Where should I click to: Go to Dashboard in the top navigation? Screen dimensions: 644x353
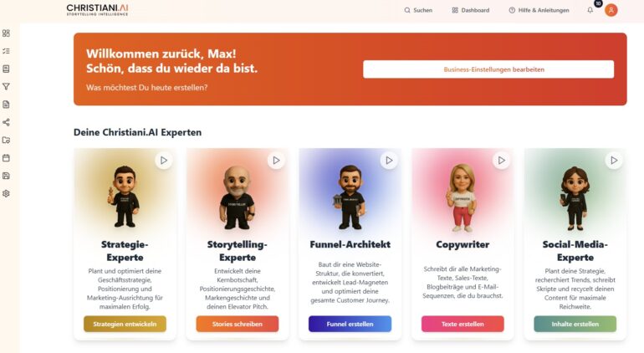pyautogui.click(x=471, y=10)
